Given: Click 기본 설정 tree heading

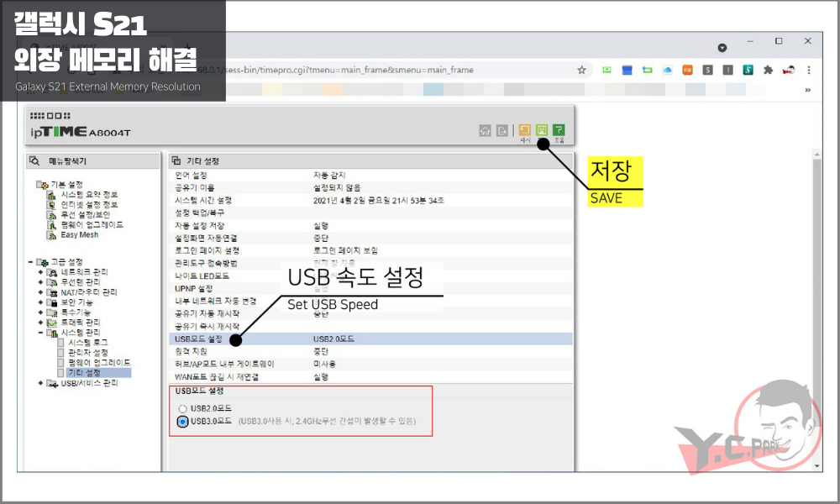Looking at the screenshot, I should tap(66, 185).
